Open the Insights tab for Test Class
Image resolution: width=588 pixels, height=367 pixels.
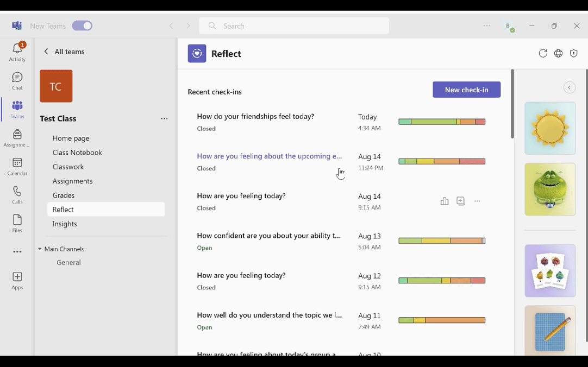coord(64,224)
